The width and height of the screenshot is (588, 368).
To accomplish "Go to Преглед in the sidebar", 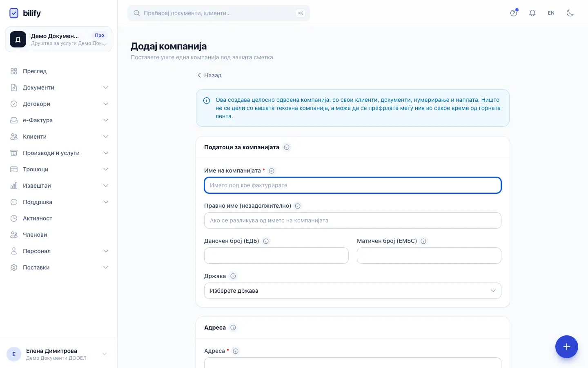I will coord(58,71).
